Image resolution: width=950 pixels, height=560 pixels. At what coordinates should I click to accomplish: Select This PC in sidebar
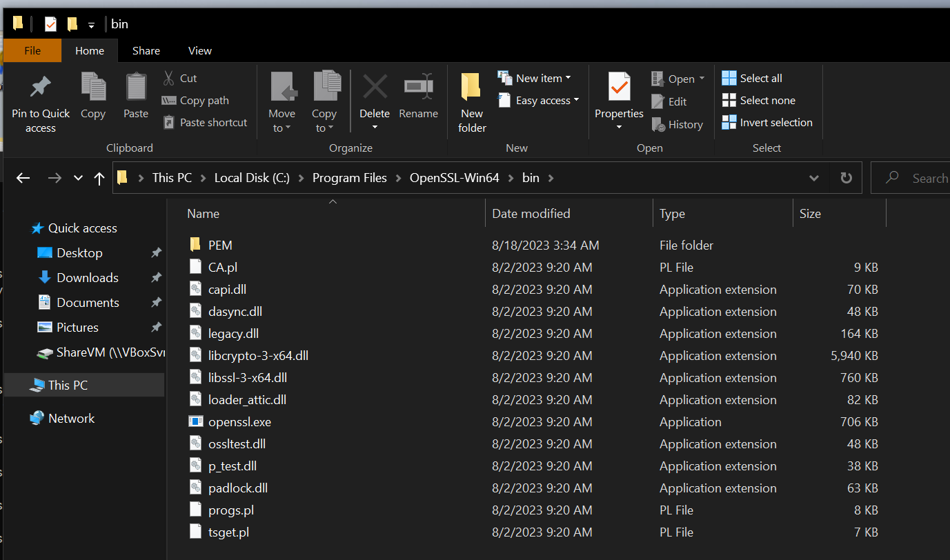83,386
